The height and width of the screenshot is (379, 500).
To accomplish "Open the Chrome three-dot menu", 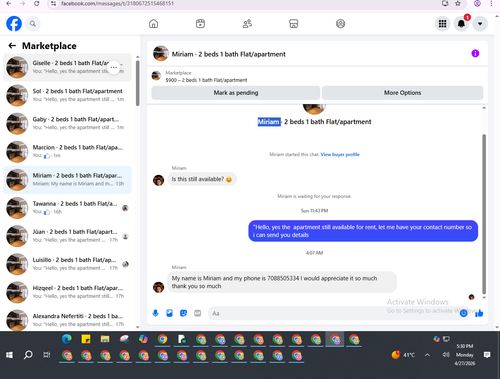I will coord(491,3).
